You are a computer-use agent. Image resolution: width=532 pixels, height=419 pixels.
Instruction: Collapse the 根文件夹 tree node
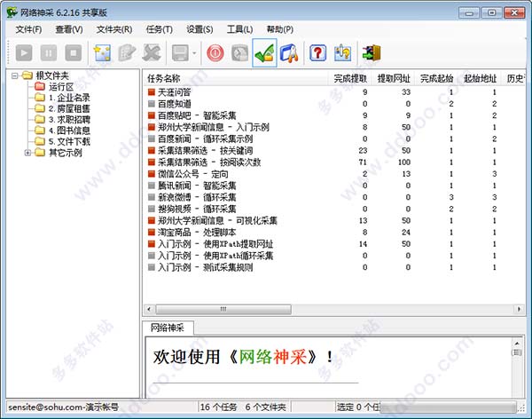14,75
